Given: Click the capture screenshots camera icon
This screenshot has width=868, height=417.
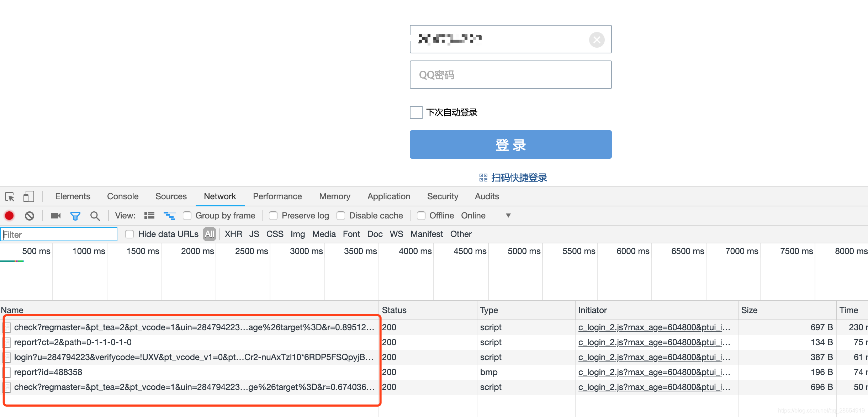Looking at the screenshot, I should [56, 216].
